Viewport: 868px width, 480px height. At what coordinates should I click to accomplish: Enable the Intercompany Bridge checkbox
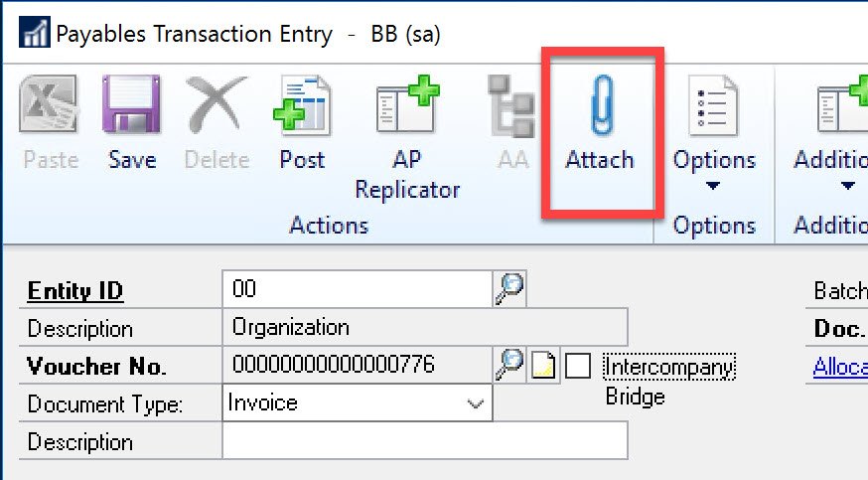[578, 367]
